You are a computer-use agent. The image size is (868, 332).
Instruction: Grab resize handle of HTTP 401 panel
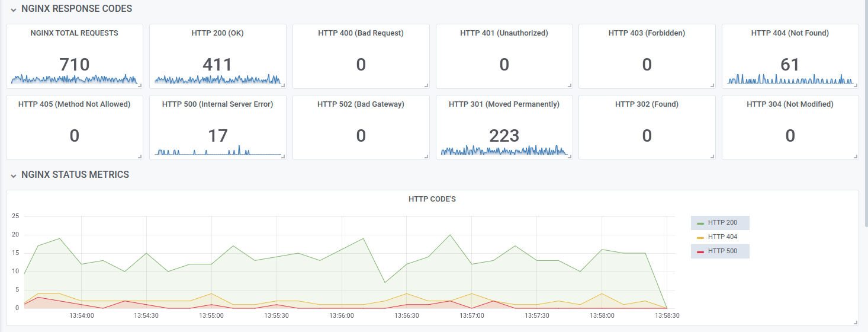point(570,85)
